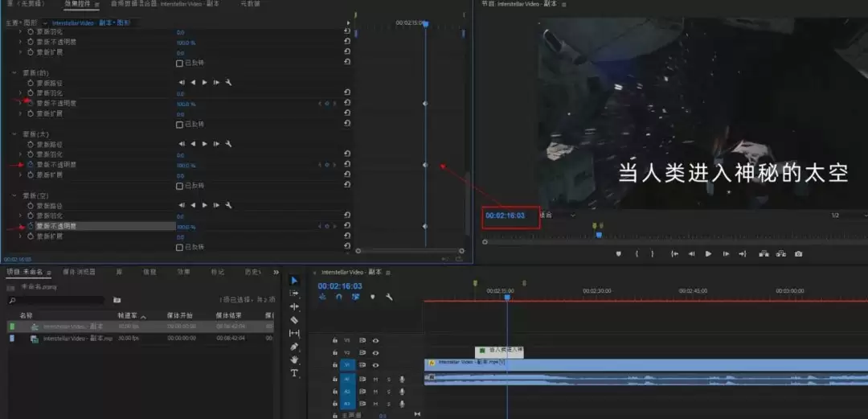The image size is (868, 419).
Task: Select the Pen tool
Action: point(294,347)
